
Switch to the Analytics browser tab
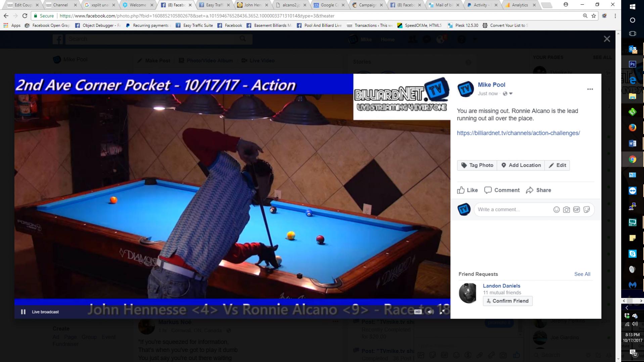click(519, 5)
